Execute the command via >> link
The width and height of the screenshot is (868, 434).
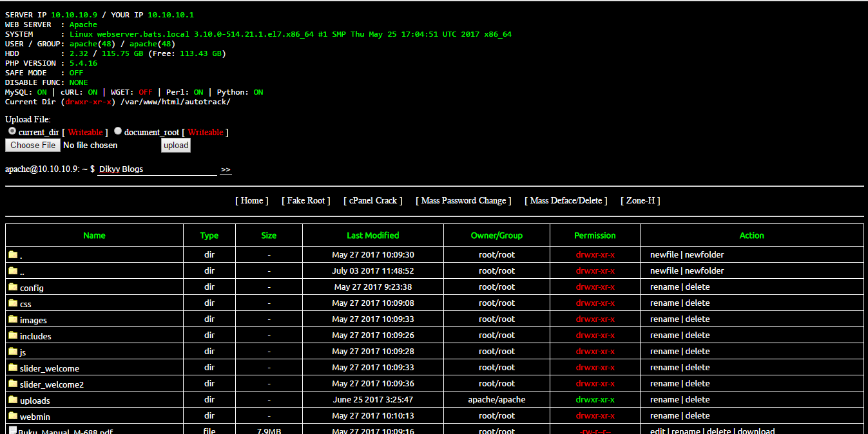click(x=226, y=169)
